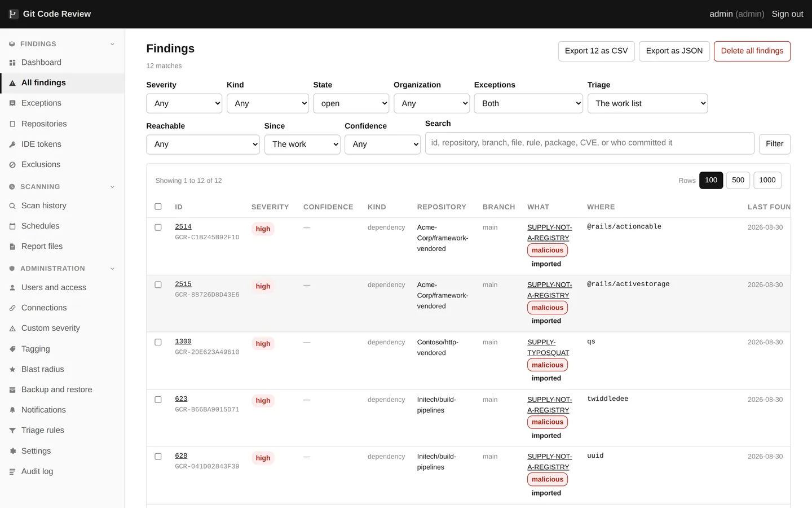Image resolution: width=812 pixels, height=508 pixels.
Task: Open the Triage dropdown showing The work list
Action: (x=647, y=103)
